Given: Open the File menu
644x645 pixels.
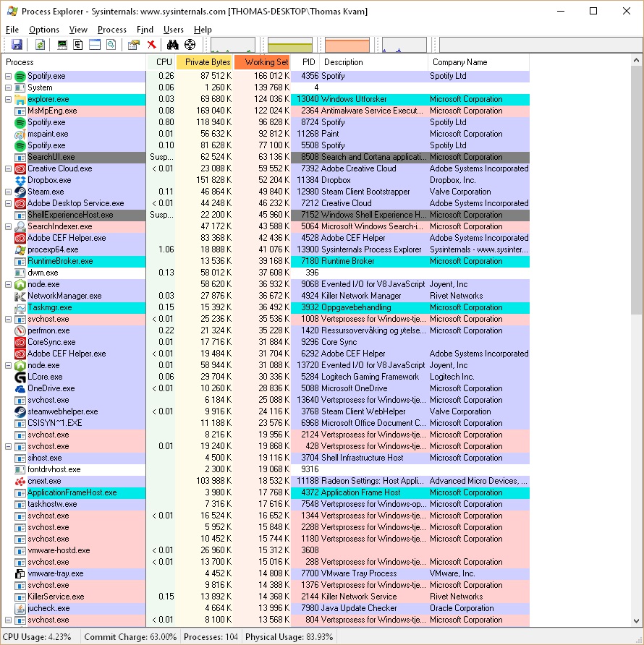Looking at the screenshot, I should tap(12, 30).
